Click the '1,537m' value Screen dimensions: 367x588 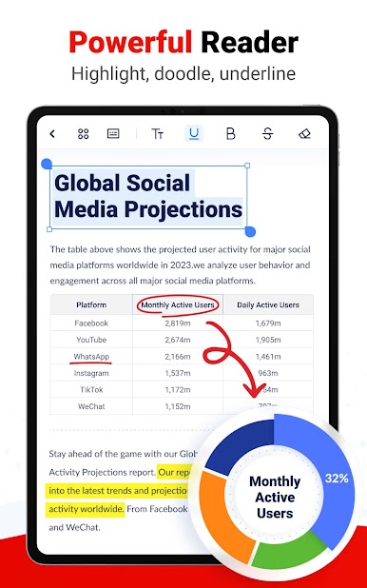coord(178,373)
